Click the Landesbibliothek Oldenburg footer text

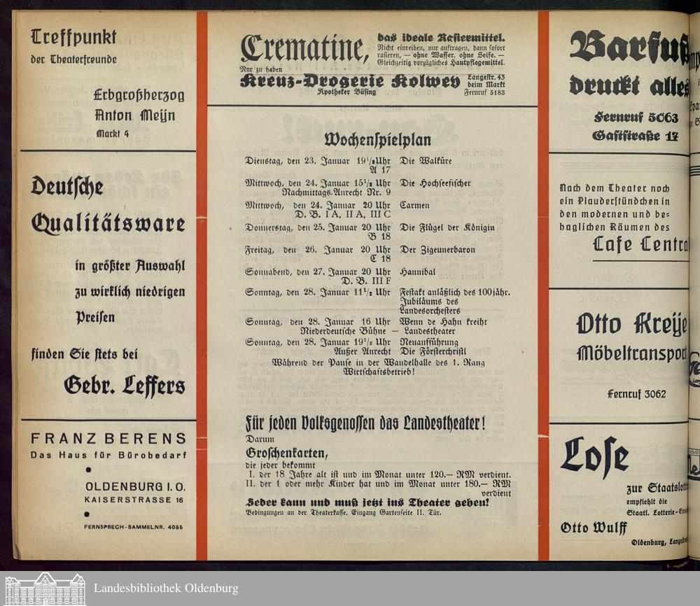pos(165,589)
